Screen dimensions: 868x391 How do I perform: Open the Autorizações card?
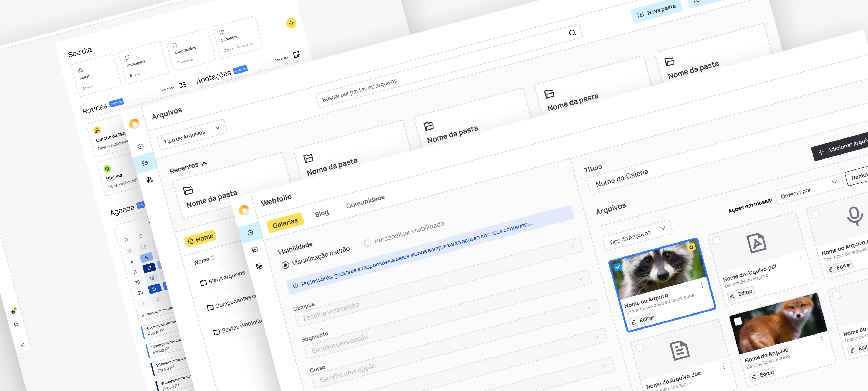point(191,50)
